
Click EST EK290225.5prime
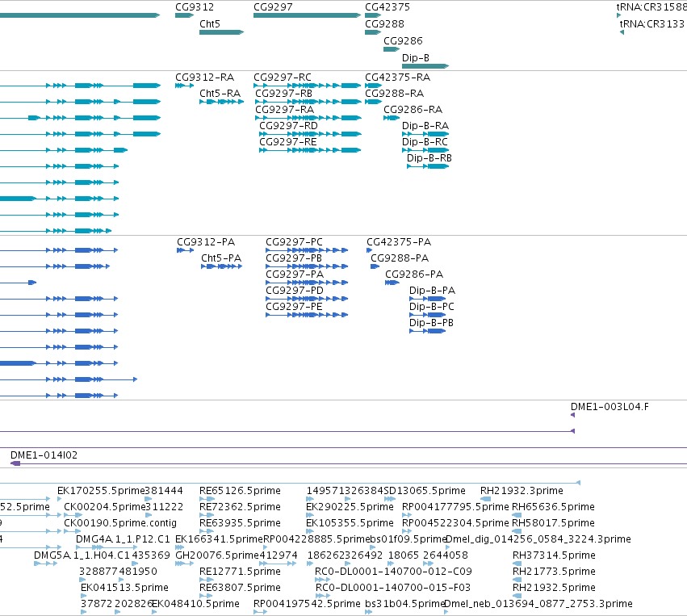click(x=350, y=507)
